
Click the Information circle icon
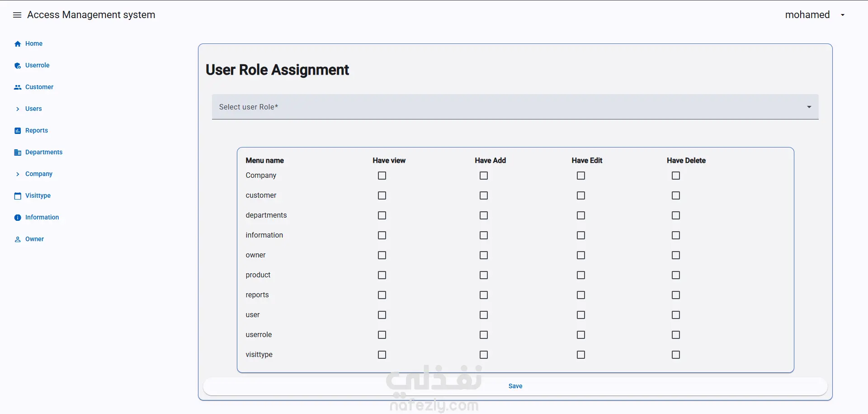tap(18, 218)
